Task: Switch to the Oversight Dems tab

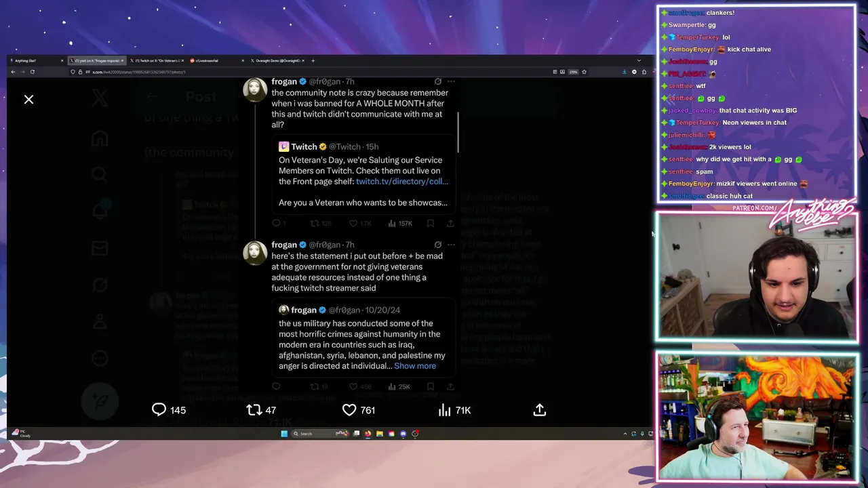Action: (278, 60)
